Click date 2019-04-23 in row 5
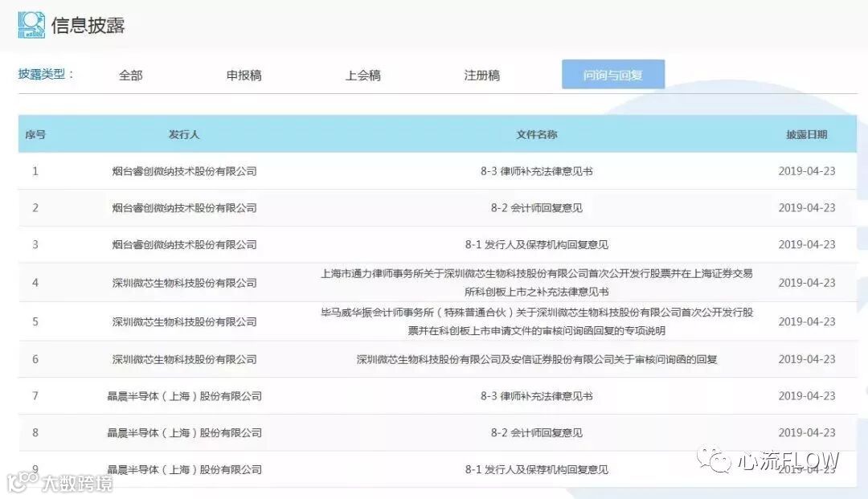This screenshot has height=499, width=868. [x=807, y=322]
